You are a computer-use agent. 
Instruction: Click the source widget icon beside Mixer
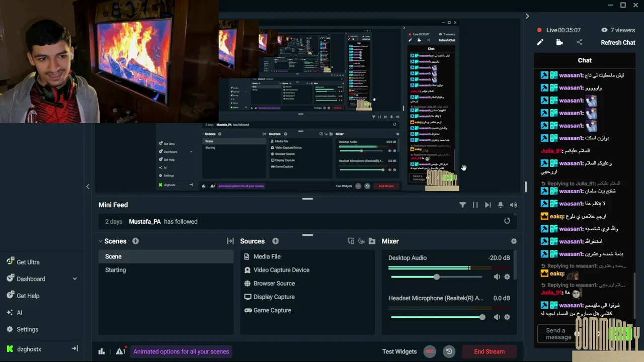(351, 241)
